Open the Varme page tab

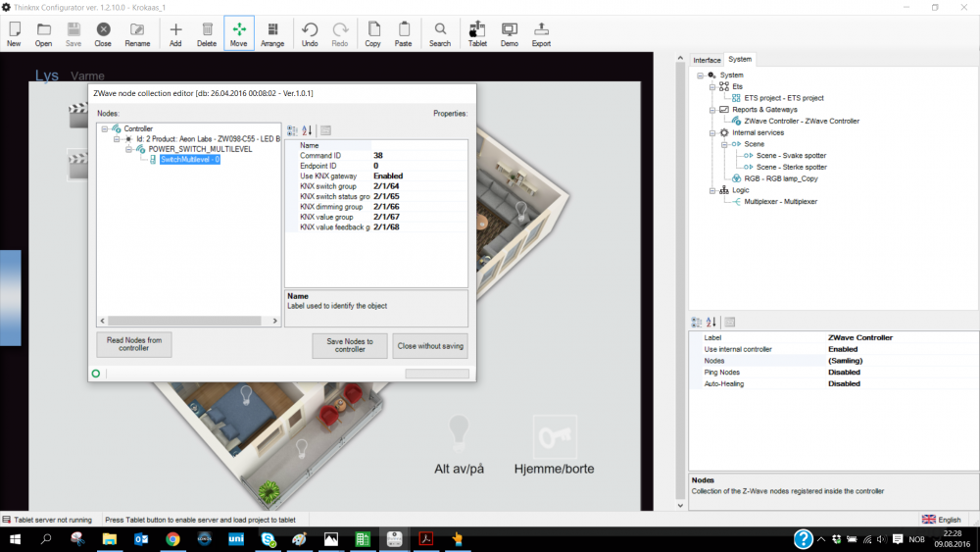(87, 76)
